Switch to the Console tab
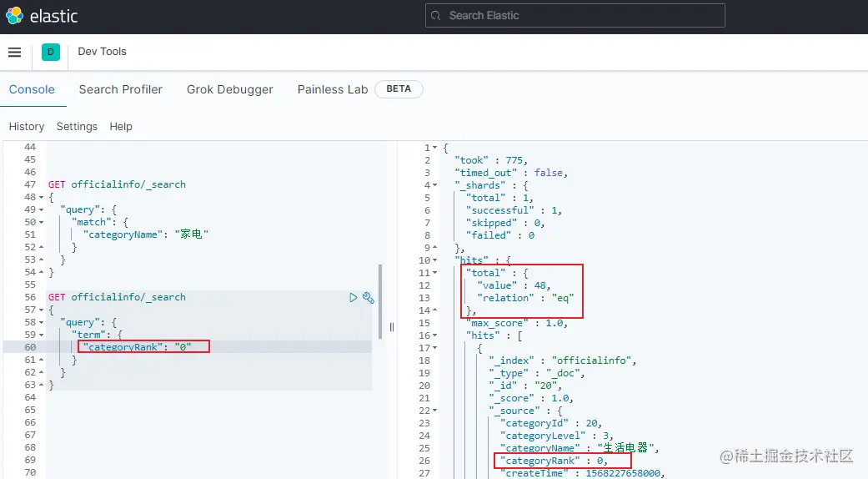The height and width of the screenshot is (479, 868). (x=32, y=90)
